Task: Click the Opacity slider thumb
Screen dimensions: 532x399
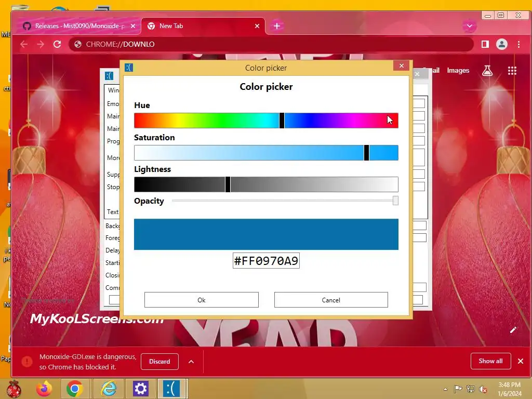Action: point(395,201)
